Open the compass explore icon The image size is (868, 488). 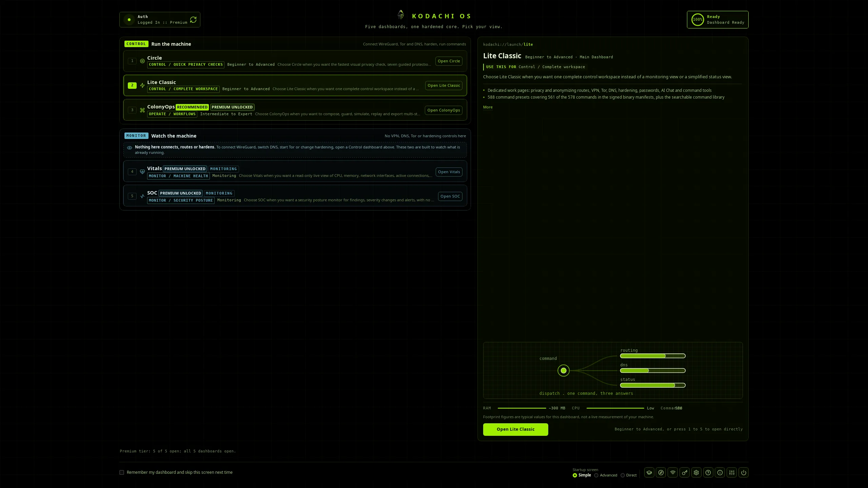point(661,472)
